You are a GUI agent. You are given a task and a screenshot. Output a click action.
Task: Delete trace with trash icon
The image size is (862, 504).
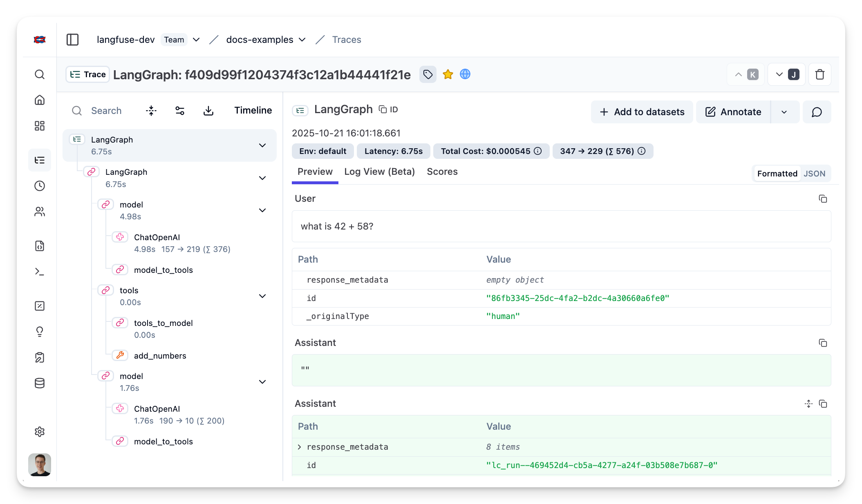pyautogui.click(x=819, y=75)
